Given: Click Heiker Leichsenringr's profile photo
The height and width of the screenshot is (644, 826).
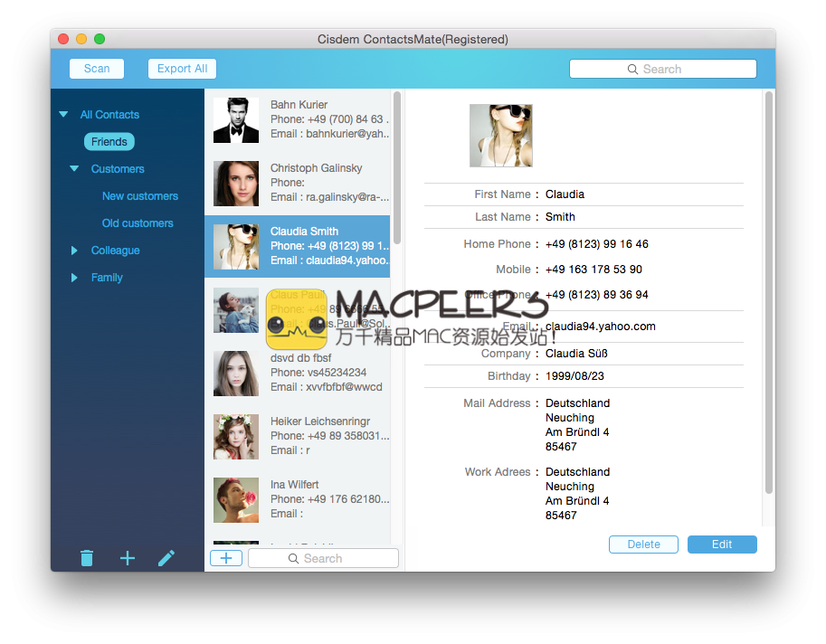Looking at the screenshot, I should tap(236, 437).
